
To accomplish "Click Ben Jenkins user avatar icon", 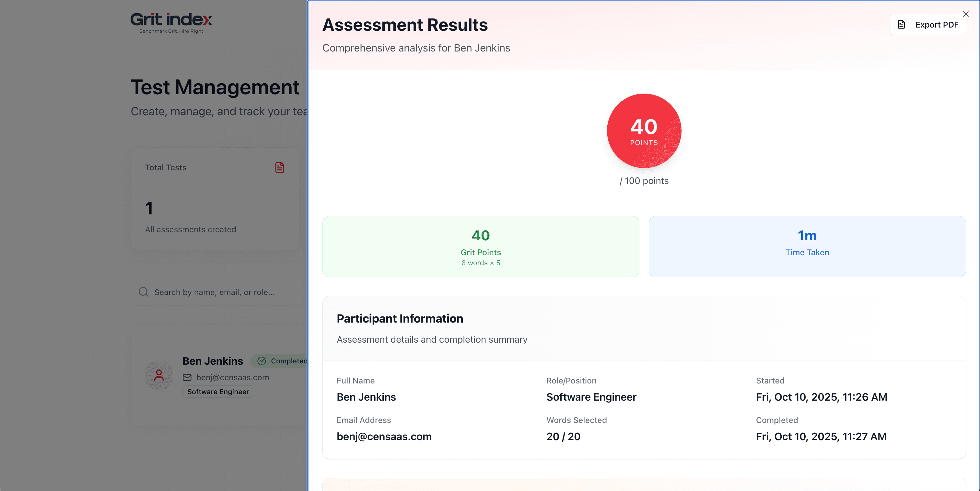I will 159,375.
